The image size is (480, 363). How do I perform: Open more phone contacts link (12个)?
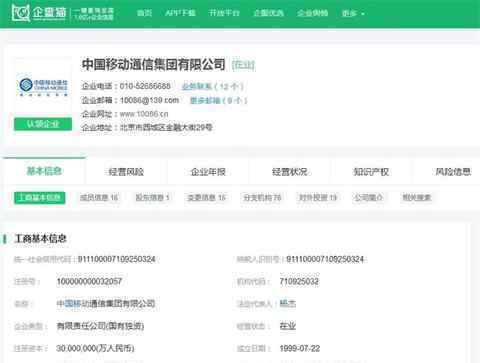tap(212, 86)
